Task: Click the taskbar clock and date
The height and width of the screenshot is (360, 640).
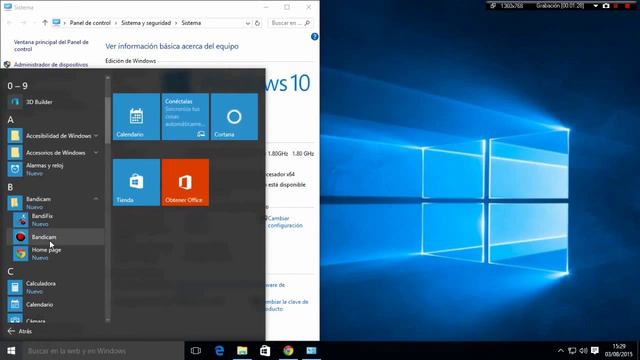Action: (619, 351)
